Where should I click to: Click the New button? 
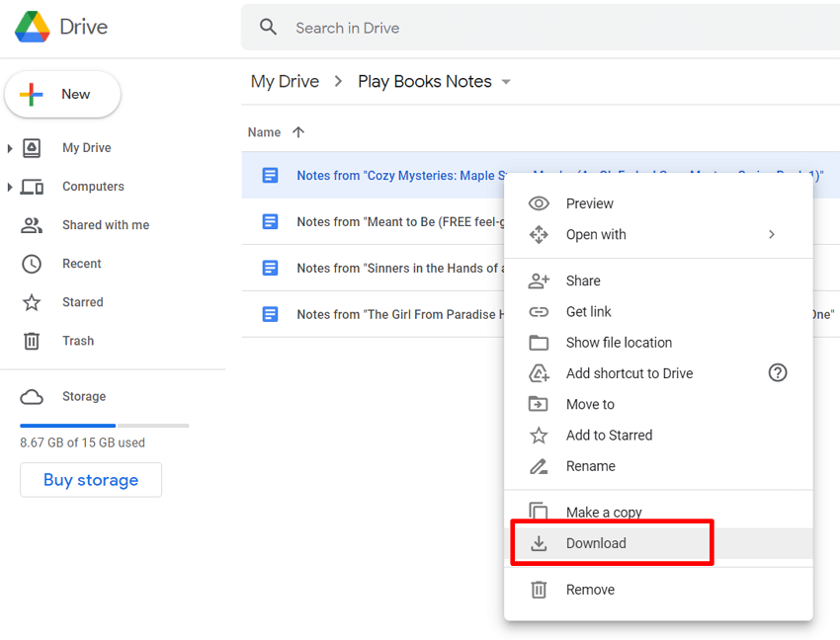coord(62,94)
